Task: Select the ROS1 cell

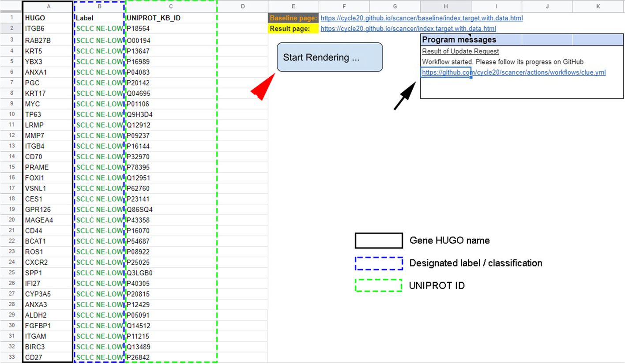Action: 48,251
